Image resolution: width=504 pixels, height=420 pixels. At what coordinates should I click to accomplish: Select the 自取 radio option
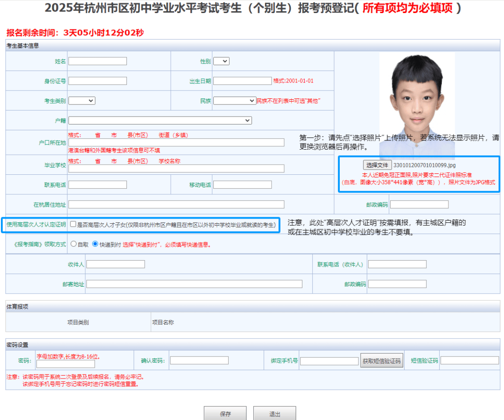(x=74, y=244)
